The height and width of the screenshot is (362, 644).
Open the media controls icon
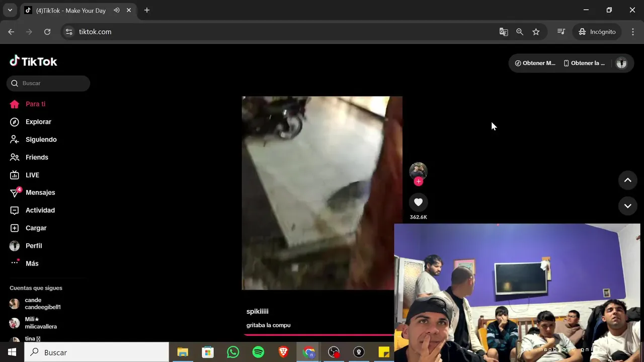coord(561,32)
